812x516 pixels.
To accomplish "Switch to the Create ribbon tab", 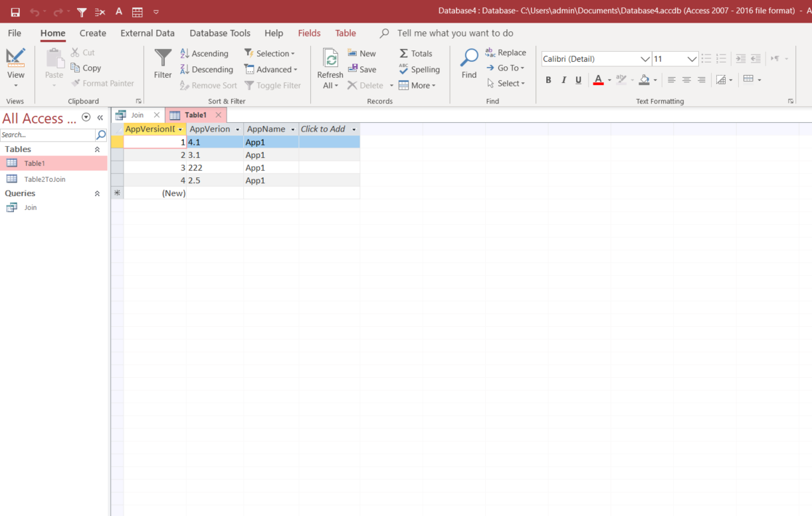I will tap(93, 33).
